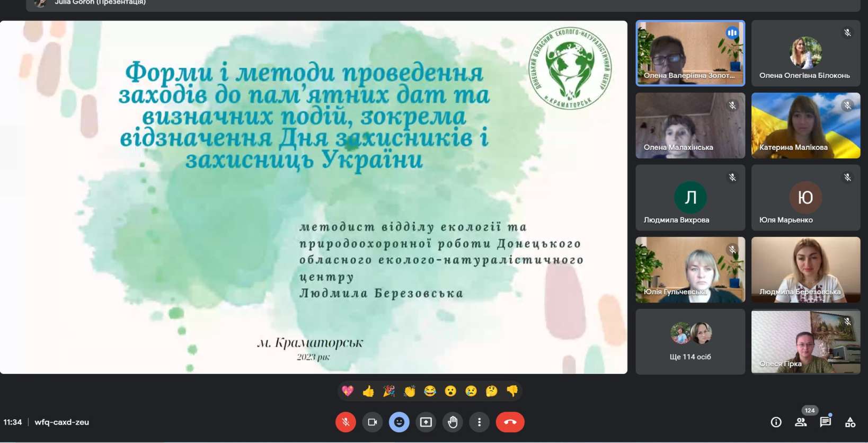The width and height of the screenshot is (868, 443).
Task: Select Людмила Березовська video tile
Action: (806, 270)
